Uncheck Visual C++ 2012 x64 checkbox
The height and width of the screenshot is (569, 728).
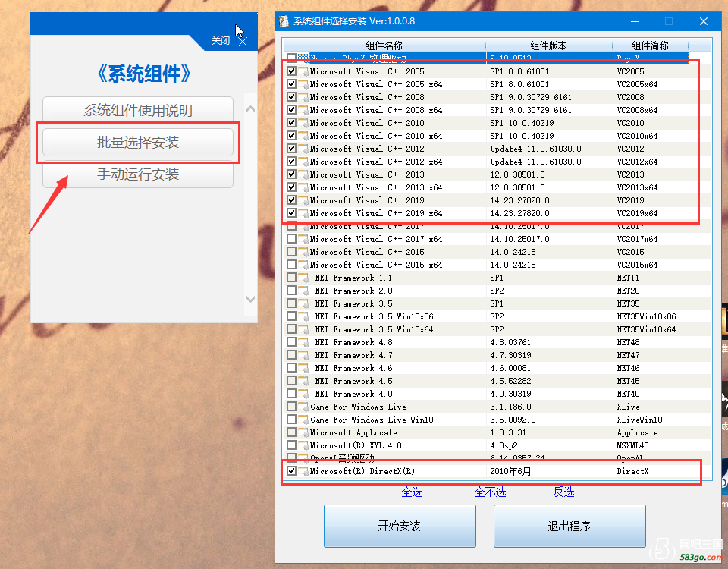[291, 162]
